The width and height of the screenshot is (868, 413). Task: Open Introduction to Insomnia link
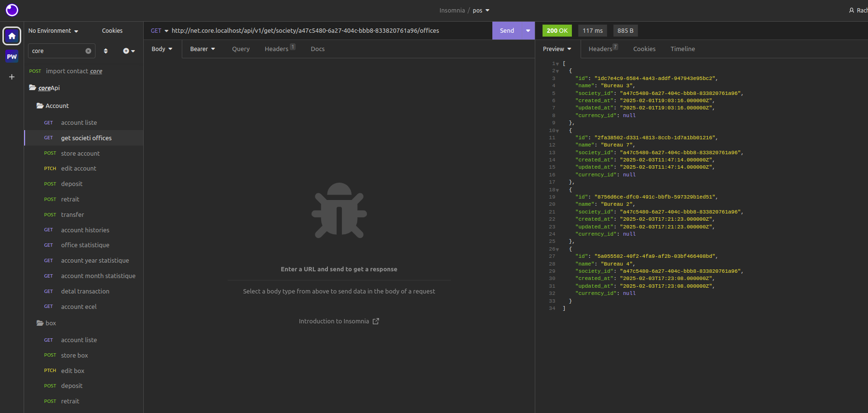[339, 321]
